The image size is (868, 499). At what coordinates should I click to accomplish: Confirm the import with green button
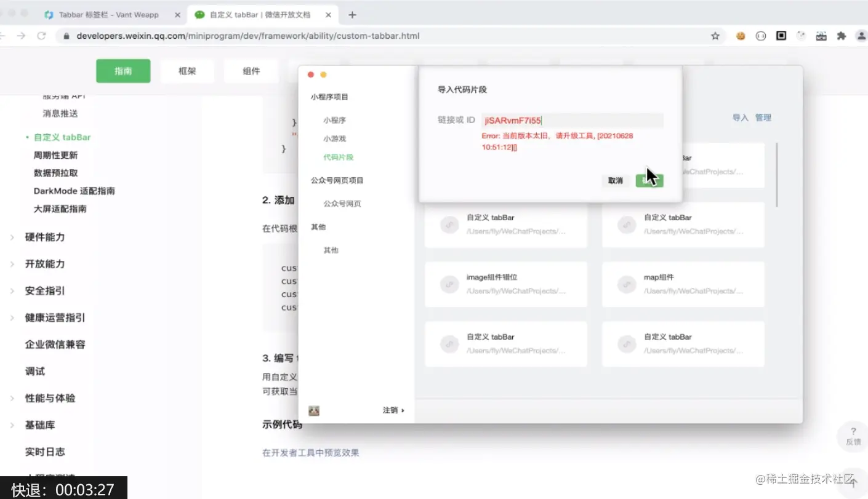649,180
